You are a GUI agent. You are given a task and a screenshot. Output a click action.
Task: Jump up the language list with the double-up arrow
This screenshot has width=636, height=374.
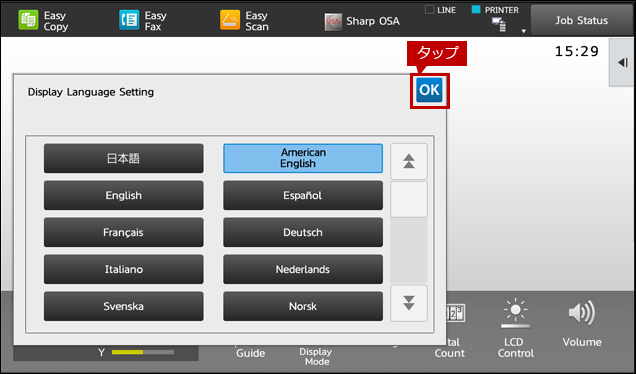409,161
